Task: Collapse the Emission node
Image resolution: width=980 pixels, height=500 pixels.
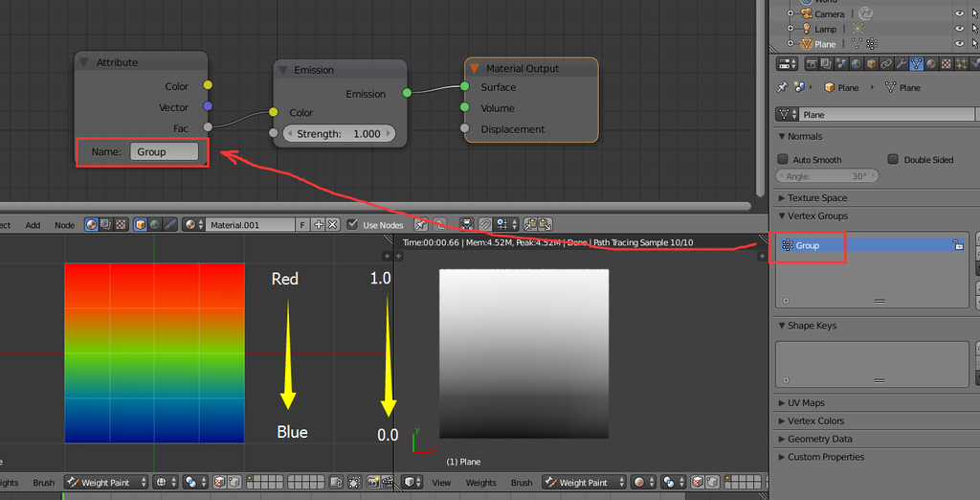Action: pyautogui.click(x=283, y=70)
